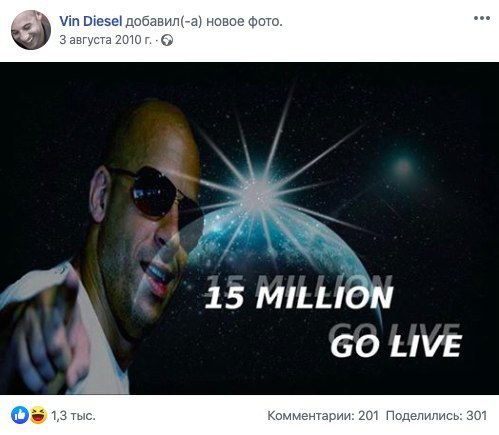Click the bright starburst in the photo
Viewport: 499px width, 435px height.
[257, 193]
